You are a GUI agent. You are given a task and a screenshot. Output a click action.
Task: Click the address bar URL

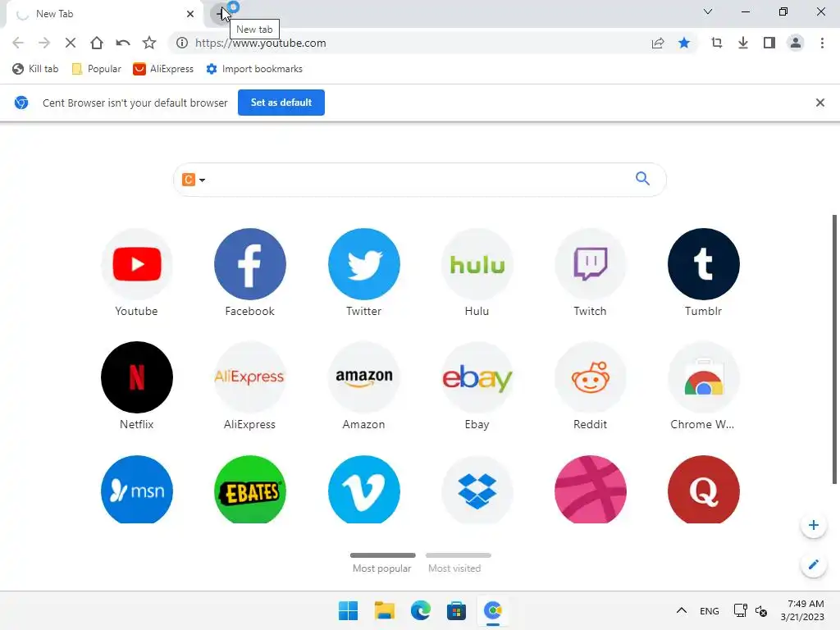260,43
